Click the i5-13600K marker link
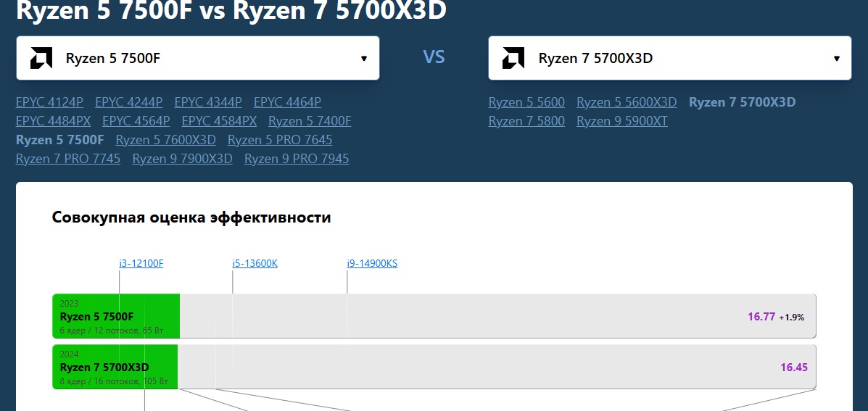The image size is (868, 411). pos(255,263)
